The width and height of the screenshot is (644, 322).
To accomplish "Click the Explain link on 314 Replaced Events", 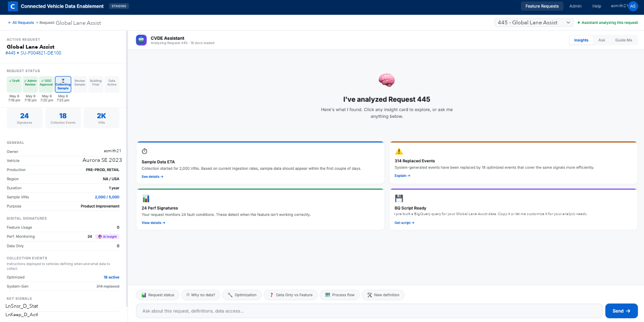I will 402,176.
